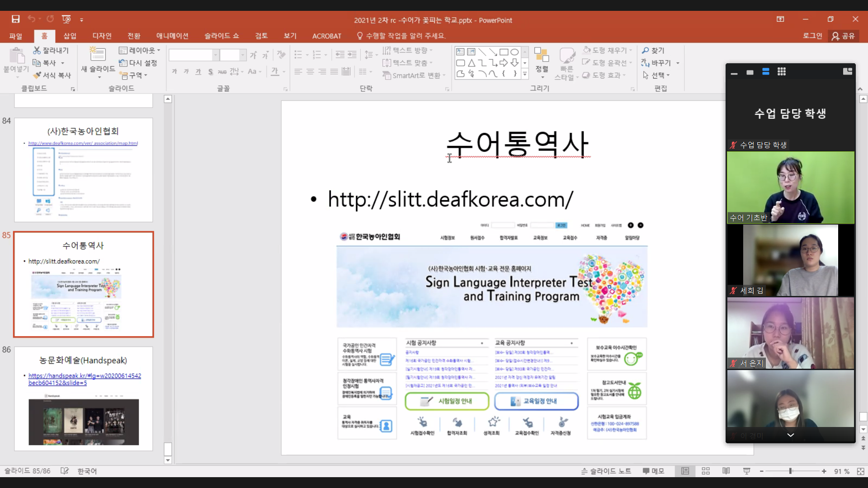The width and height of the screenshot is (868, 488).
Task: Click the New Slide icon
Action: point(98,54)
